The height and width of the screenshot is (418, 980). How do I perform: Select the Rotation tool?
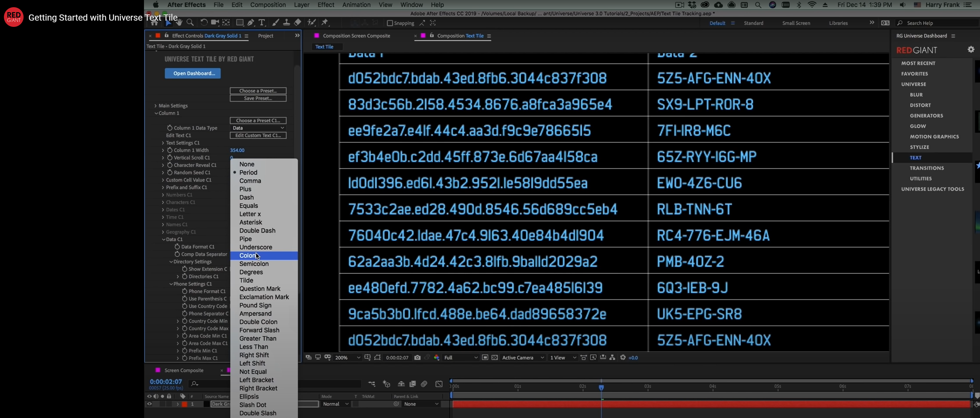pos(204,23)
